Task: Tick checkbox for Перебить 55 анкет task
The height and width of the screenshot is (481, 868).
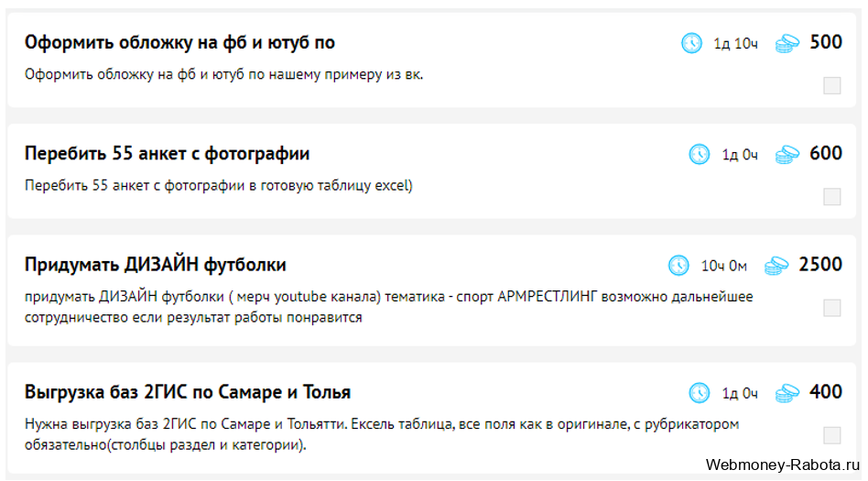Action: (x=832, y=196)
